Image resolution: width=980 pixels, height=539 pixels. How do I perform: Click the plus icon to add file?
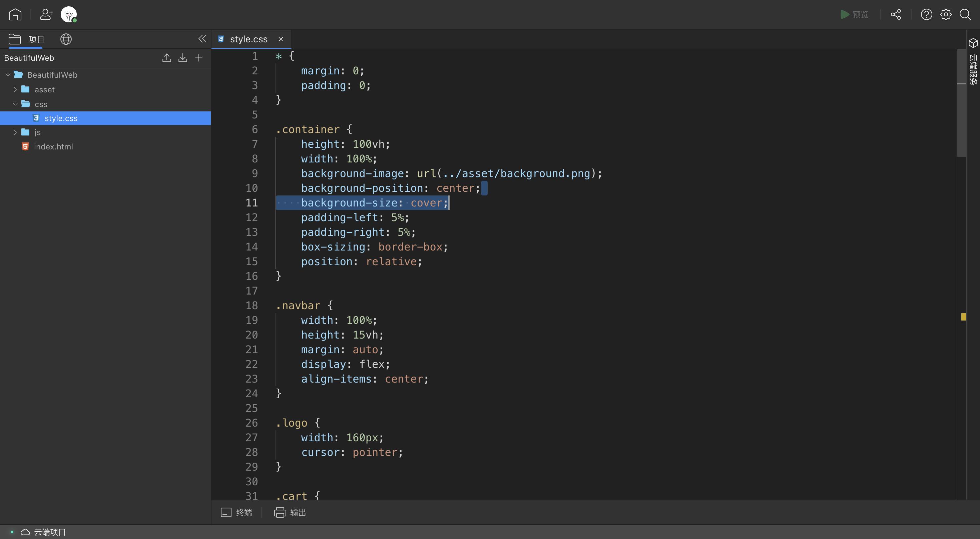pos(198,58)
